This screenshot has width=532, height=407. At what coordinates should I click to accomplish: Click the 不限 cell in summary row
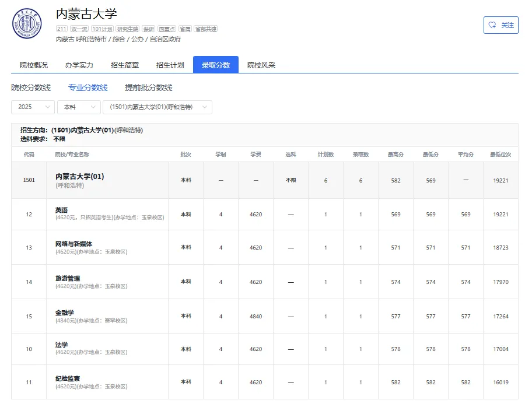290,180
